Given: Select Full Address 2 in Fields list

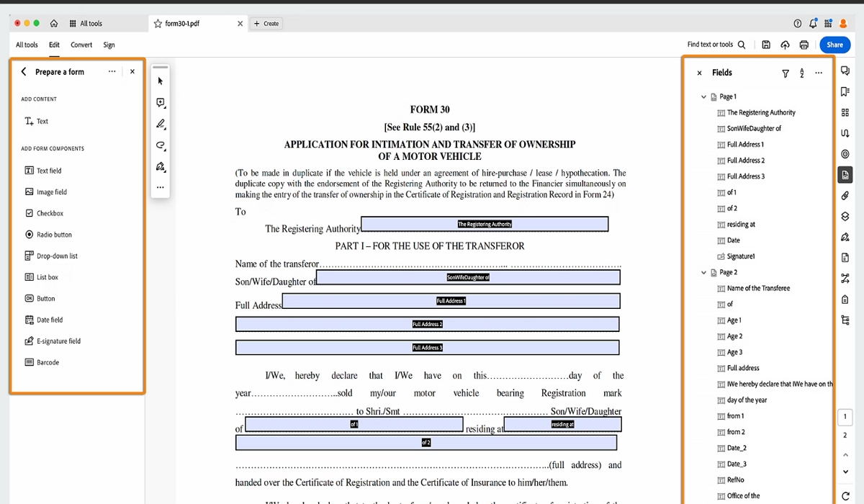Looking at the screenshot, I should (x=741, y=161).
